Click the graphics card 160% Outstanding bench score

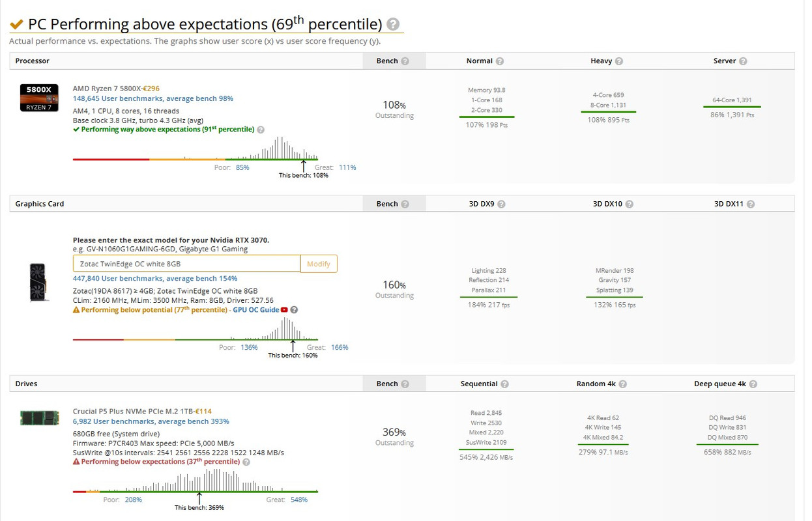coord(394,290)
